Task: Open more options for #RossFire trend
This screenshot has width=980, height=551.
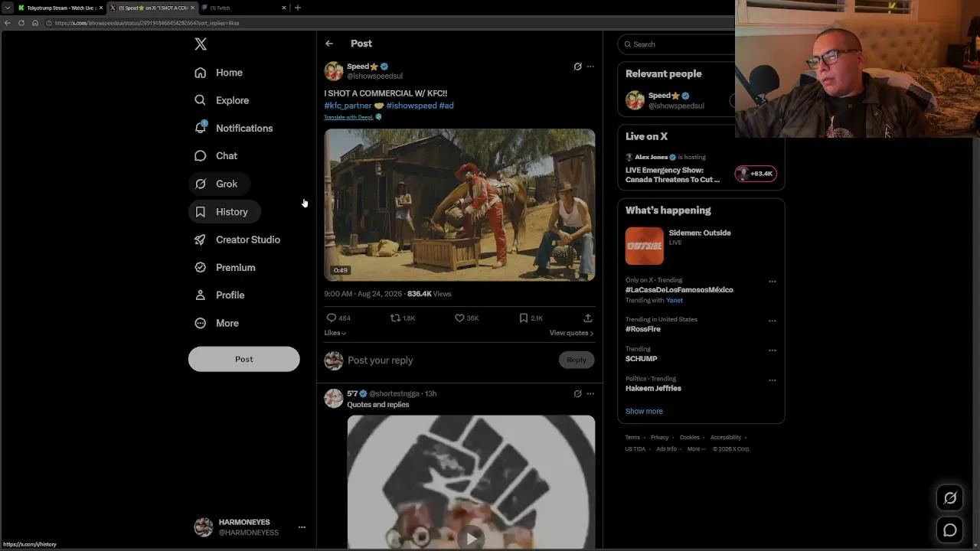Action: tap(772, 320)
